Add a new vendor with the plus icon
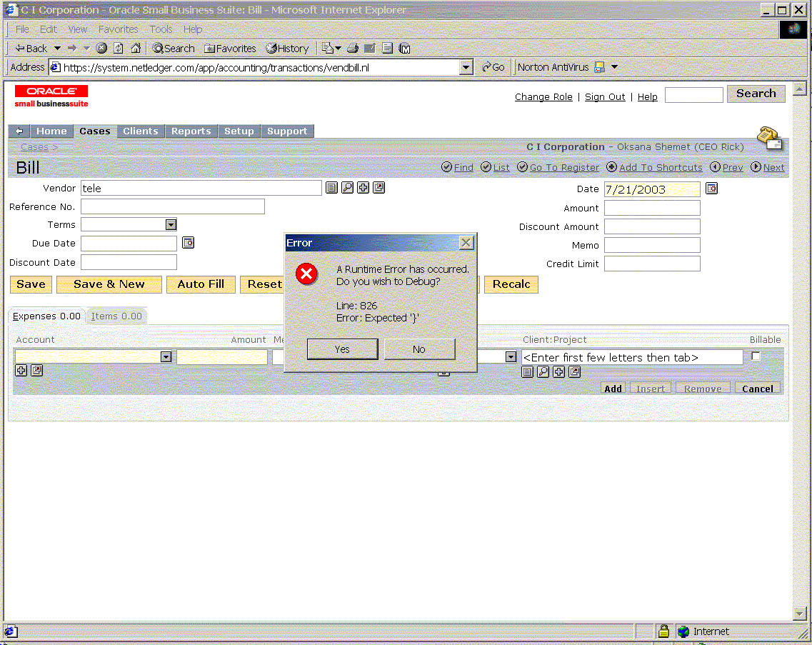 pyautogui.click(x=363, y=188)
